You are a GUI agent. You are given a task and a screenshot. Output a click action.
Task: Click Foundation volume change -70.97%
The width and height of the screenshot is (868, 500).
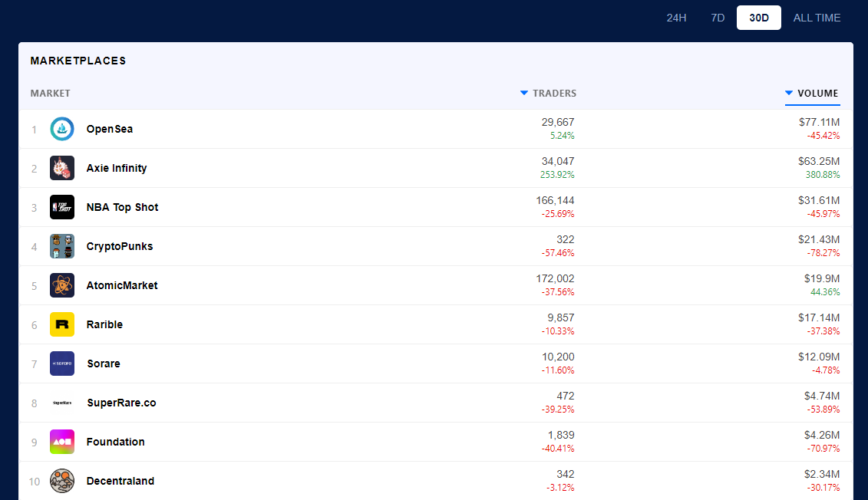pos(823,449)
